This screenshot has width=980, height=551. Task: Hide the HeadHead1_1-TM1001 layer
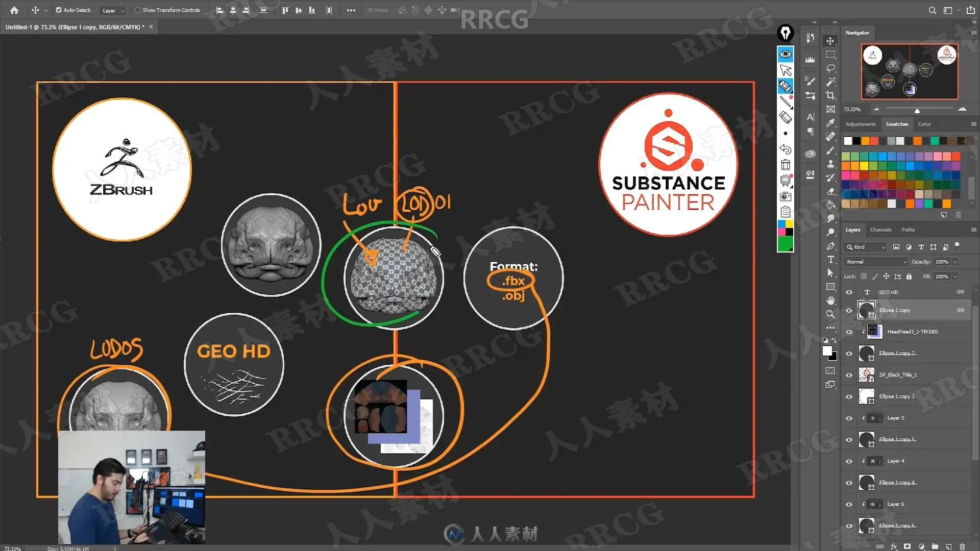click(x=849, y=332)
